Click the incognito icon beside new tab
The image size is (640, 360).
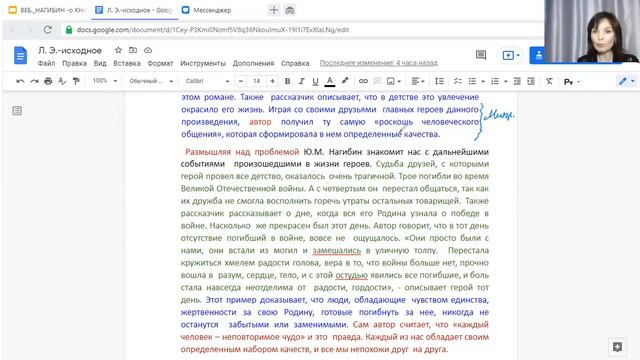pyautogui.click(x=290, y=10)
